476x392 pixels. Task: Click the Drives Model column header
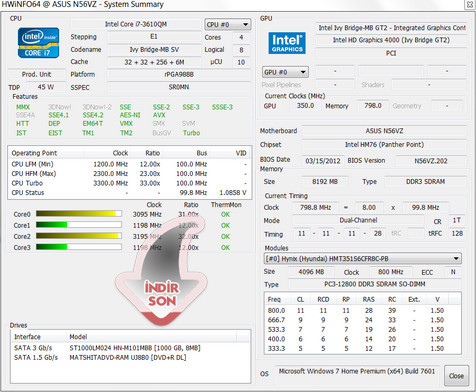click(x=152, y=337)
